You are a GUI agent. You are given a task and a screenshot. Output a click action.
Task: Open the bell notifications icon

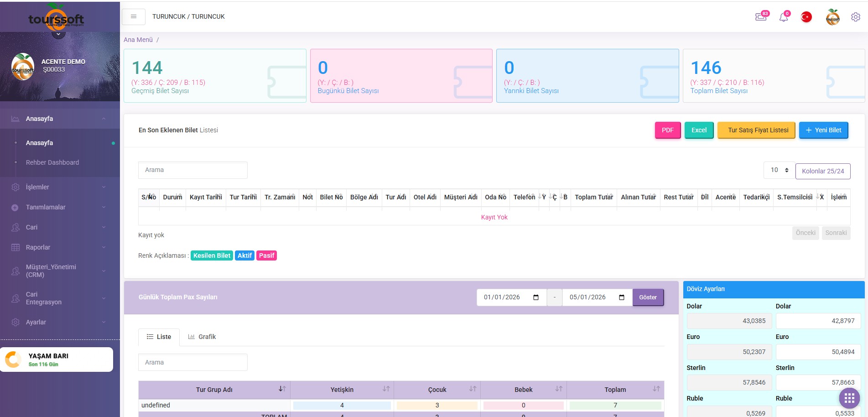pyautogui.click(x=784, y=17)
